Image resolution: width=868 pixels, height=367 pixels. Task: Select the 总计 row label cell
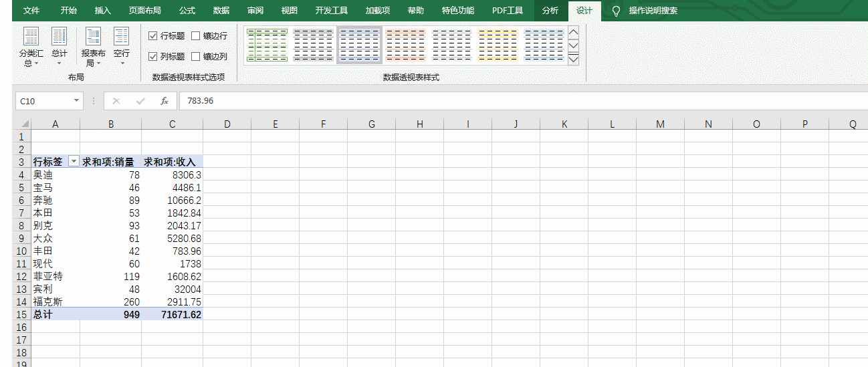coord(56,314)
